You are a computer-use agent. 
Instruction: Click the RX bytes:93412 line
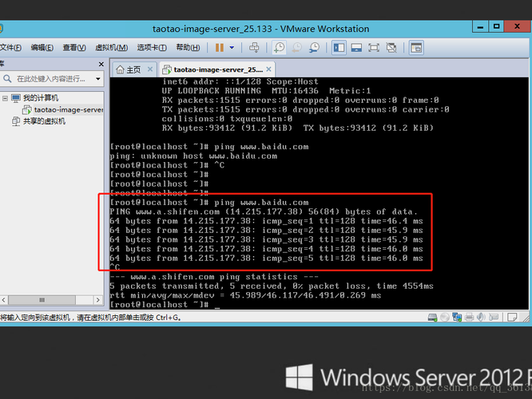pyautogui.click(x=298, y=128)
